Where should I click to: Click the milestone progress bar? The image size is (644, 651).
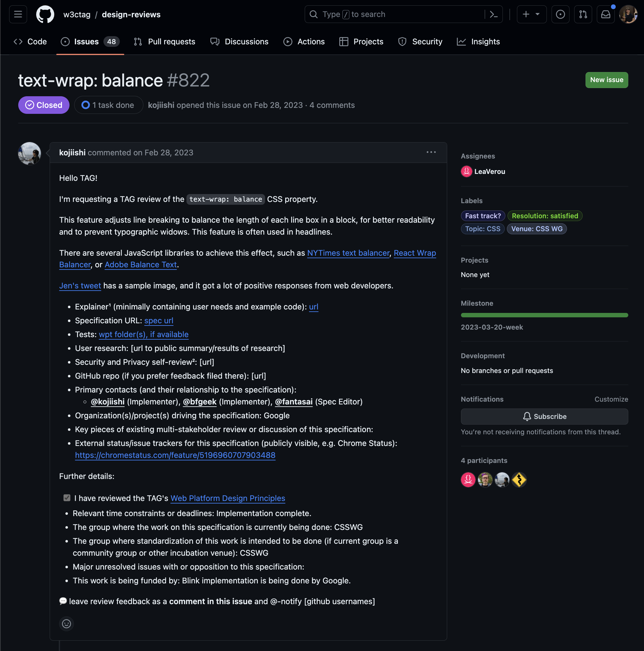(544, 315)
